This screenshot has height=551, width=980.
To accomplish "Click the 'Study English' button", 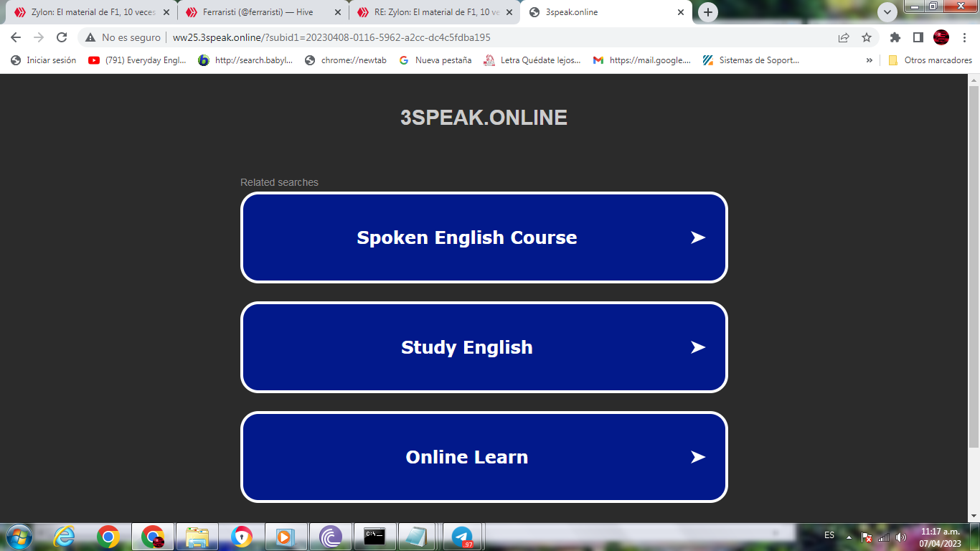I will (x=484, y=347).
